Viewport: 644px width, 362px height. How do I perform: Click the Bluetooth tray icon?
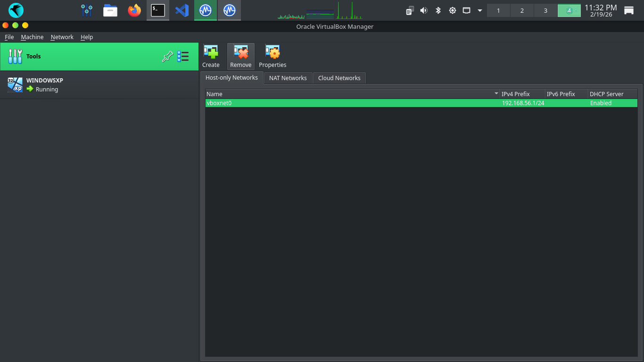pyautogui.click(x=438, y=10)
